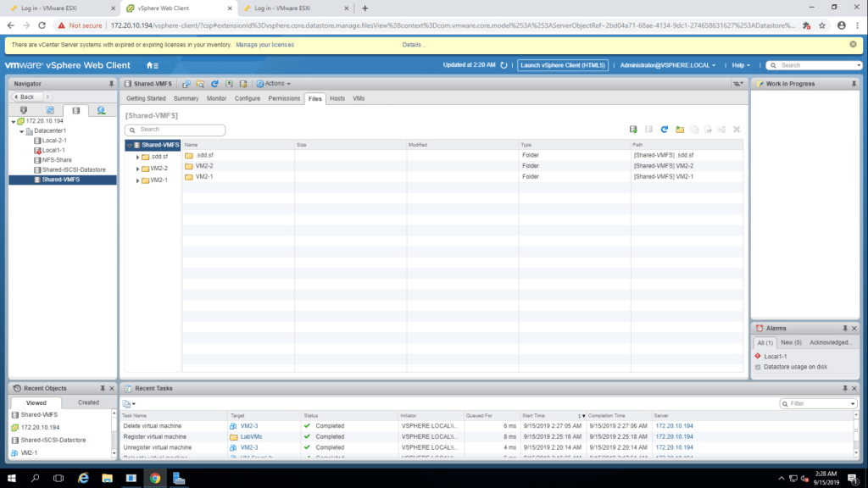Click the Manage your licenses link

pos(264,44)
